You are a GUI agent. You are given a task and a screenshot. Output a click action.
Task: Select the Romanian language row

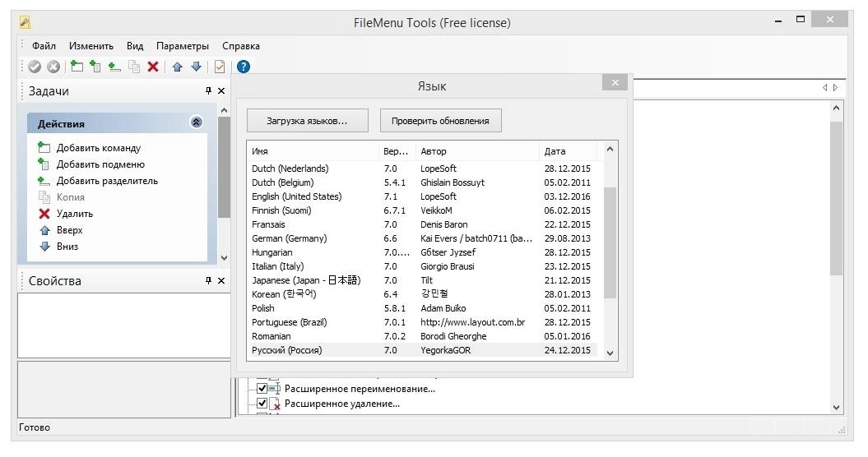point(425,336)
